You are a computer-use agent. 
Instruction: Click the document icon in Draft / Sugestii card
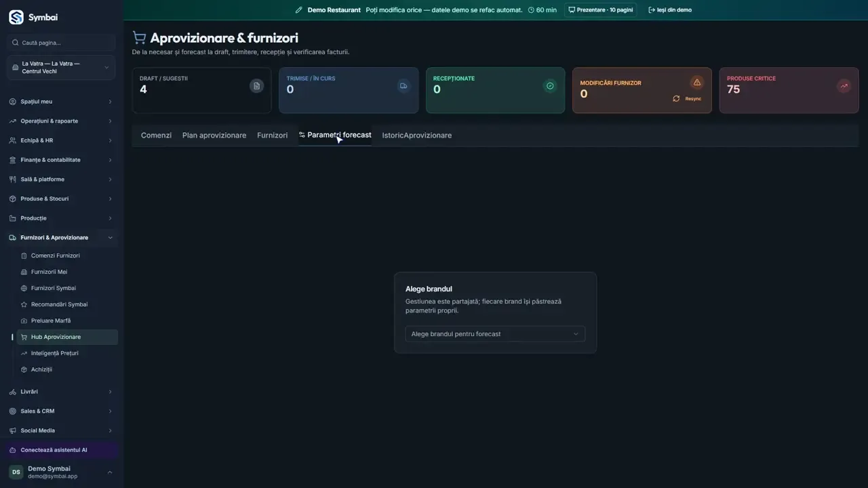click(x=256, y=86)
